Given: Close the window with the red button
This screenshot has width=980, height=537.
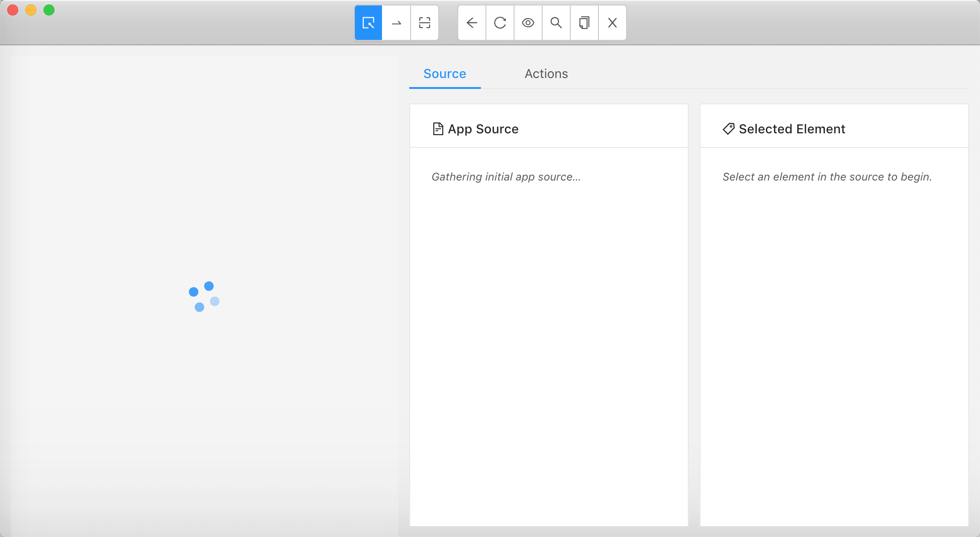Looking at the screenshot, I should click(x=13, y=10).
